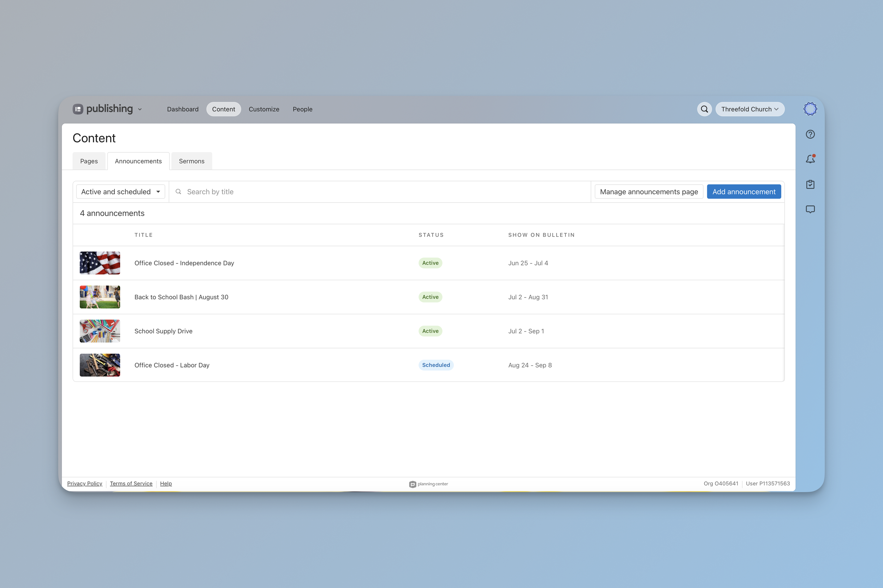Open the Back to School Bash thumbnail
This screenshot has height=588, width=883.
(x=100, y=297)
